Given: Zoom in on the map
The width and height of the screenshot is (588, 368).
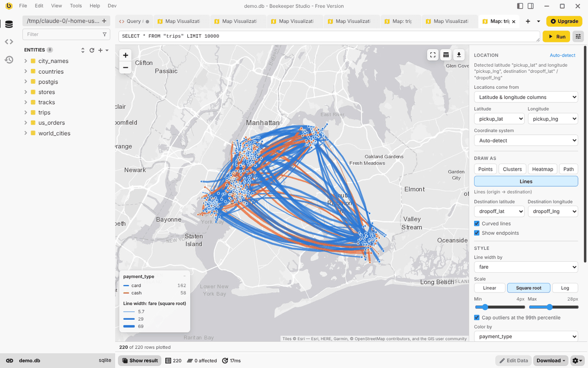Looking at the screenshot, I should (125, 55).
